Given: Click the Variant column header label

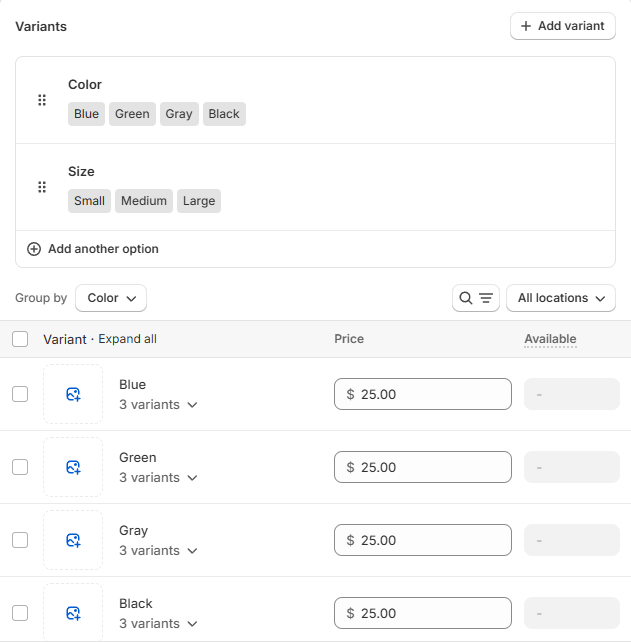Looking at the screenshot, I should click(65, 339).
